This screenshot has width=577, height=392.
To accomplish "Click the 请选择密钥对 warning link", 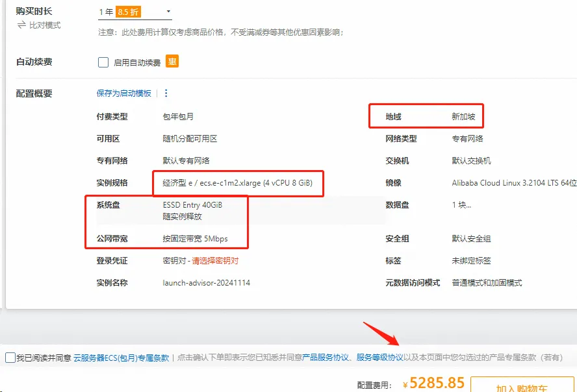I will click(x=215, y=261).
